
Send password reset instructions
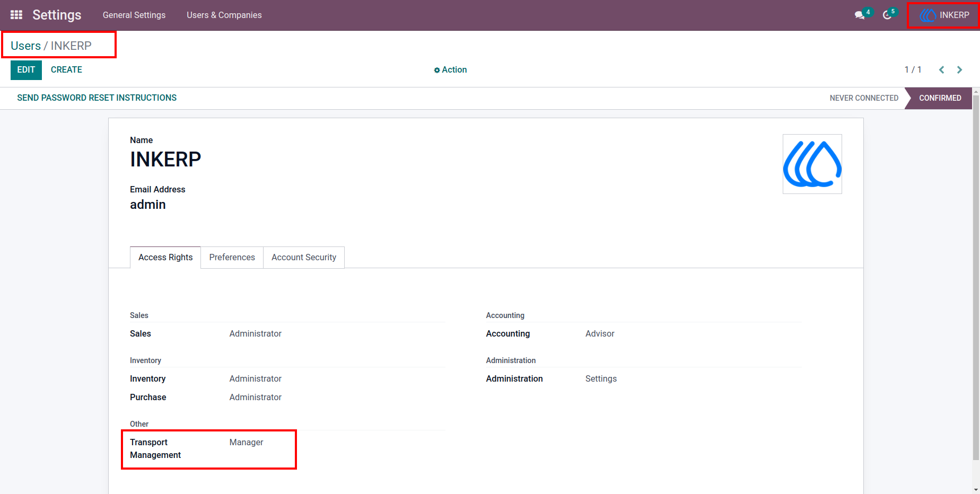click(97, 98)
